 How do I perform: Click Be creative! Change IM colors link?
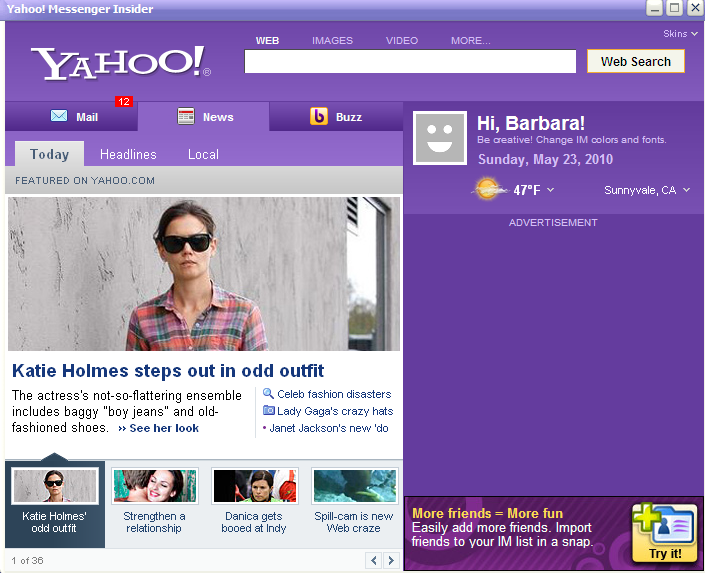(571, 140)
